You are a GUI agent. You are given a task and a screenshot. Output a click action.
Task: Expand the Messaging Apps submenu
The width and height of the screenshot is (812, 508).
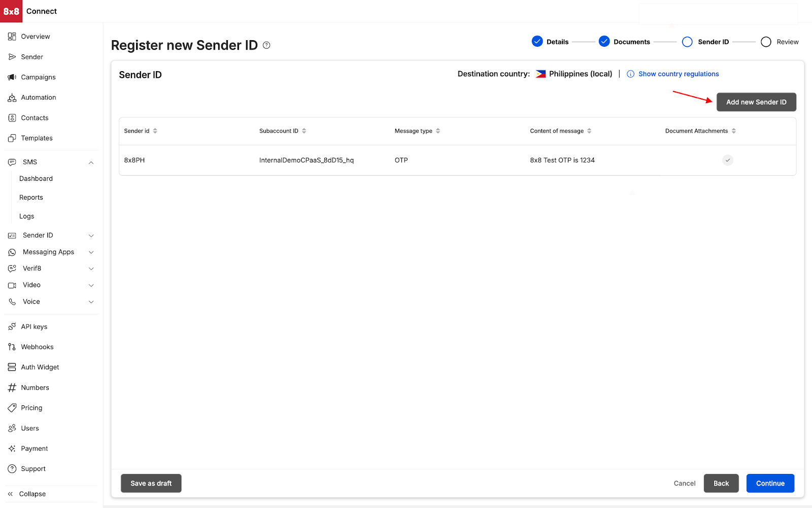91,252
